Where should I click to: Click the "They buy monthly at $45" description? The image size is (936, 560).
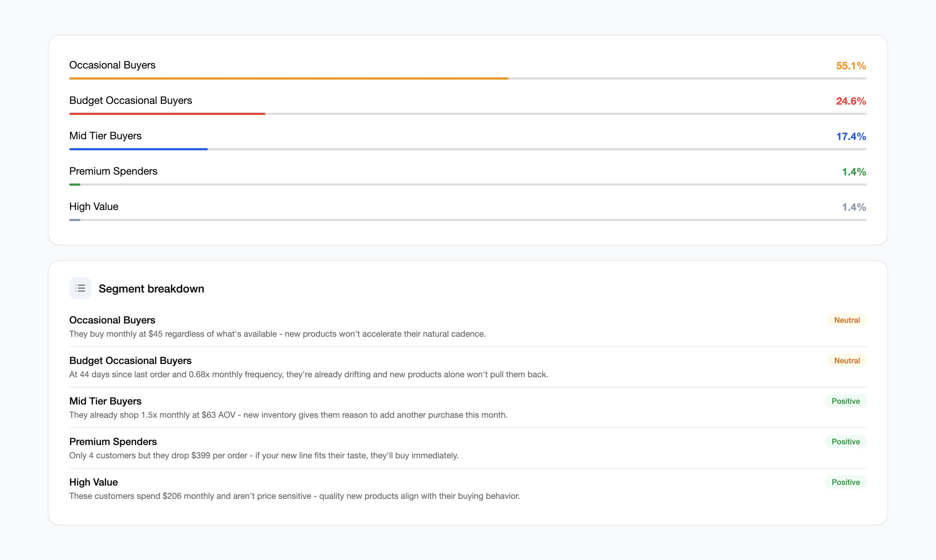pyautogui.click(x=277, y=334)
